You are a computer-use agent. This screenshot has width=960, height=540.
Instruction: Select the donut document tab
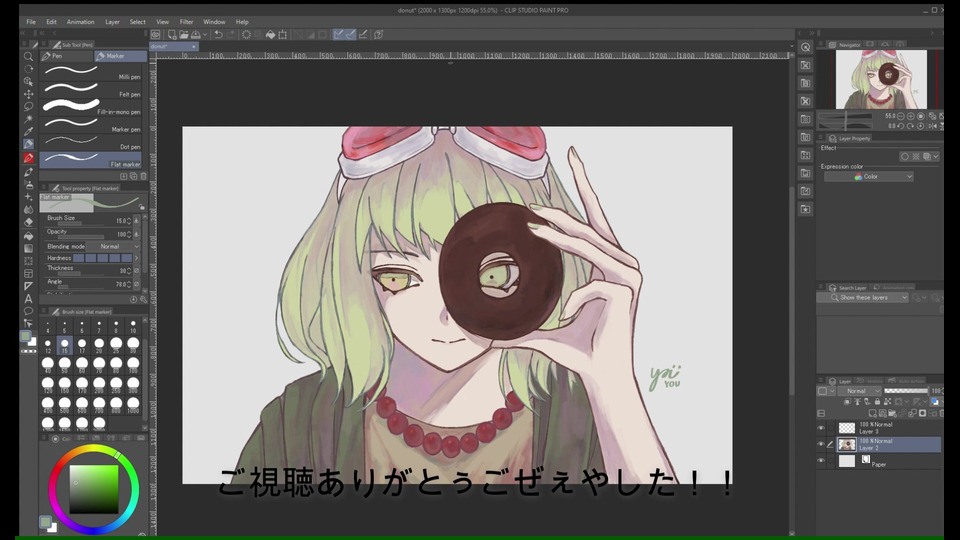coord(173,47)
